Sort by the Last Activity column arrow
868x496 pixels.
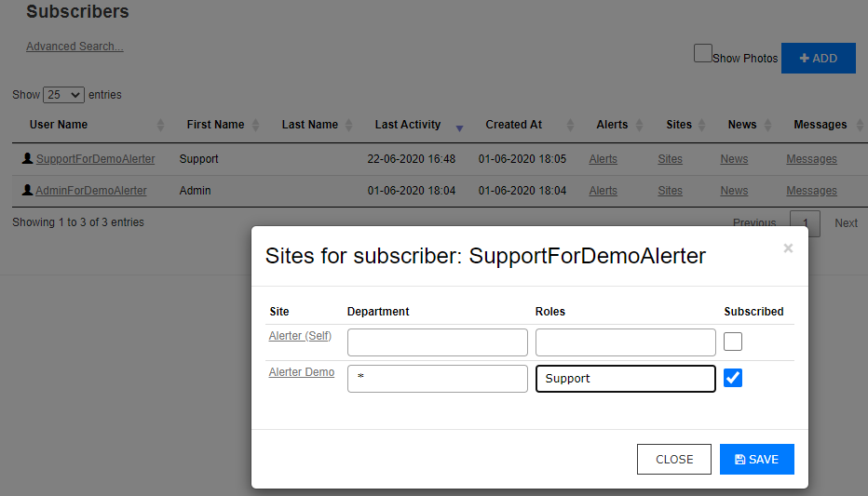459,127
